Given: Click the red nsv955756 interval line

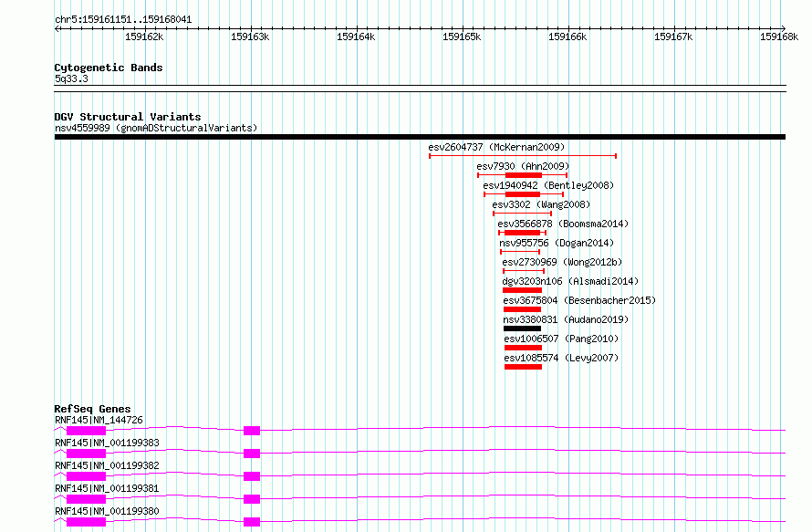Looking at the screenshot, I should [x=520, y=252].
